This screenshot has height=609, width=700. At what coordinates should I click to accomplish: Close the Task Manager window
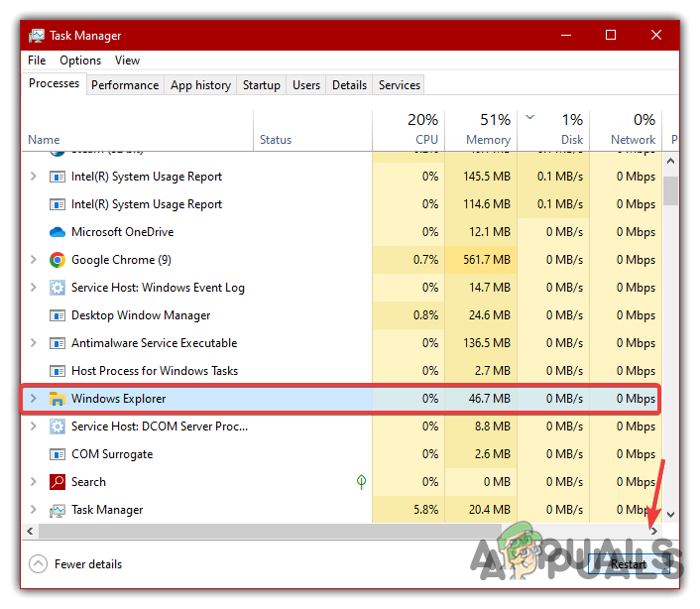point(655,35)
